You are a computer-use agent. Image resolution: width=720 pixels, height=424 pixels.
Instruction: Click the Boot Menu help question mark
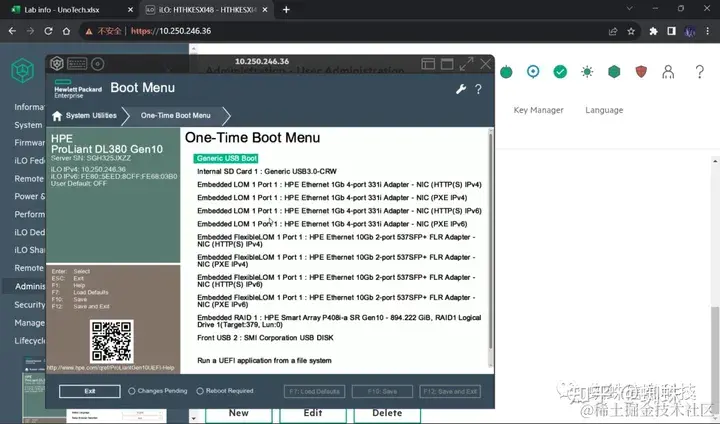pos(478,89)
